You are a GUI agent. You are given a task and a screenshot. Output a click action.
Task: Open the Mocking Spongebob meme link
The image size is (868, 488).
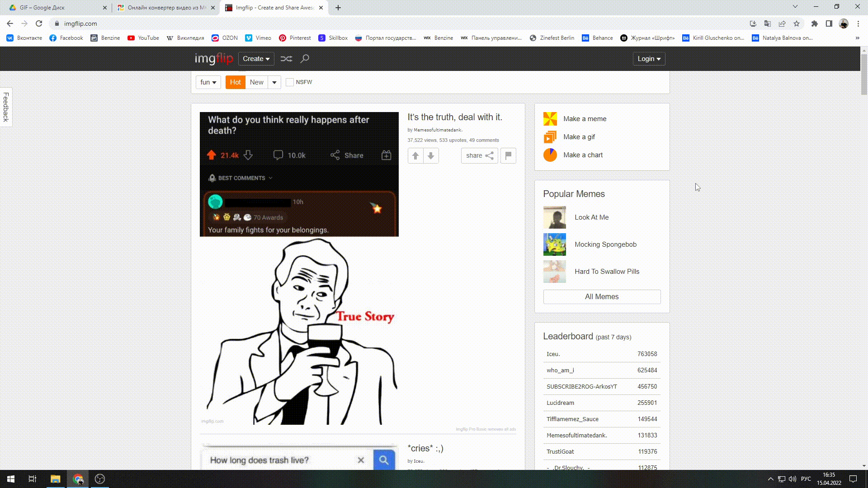pos(605,244)
